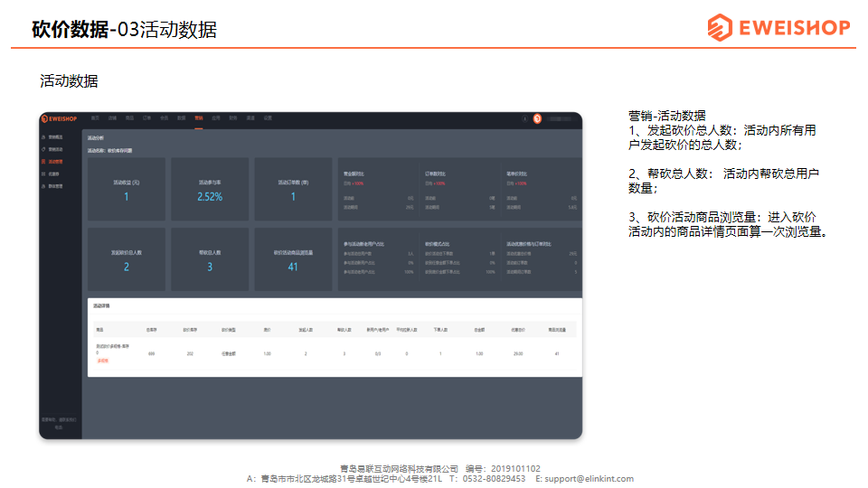Click the 发起人数 column header
The image size is (868, 488).
[x=306, y=330]
